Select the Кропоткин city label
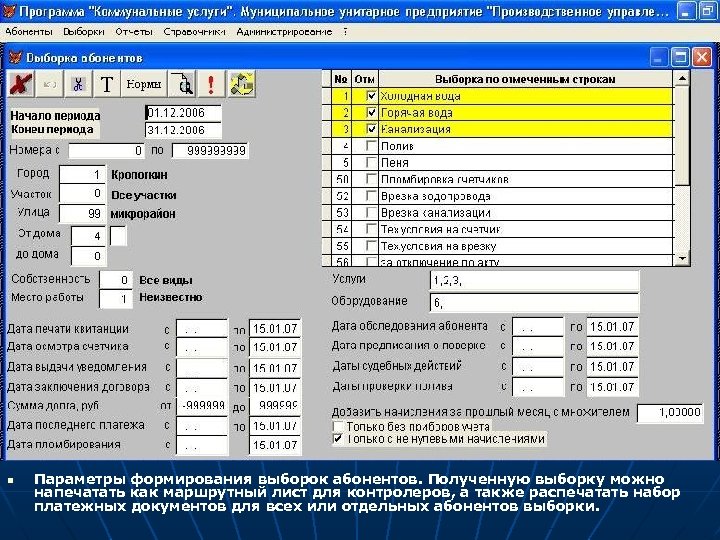The width and height of the screenshot is (720, 540). (139, 175)
